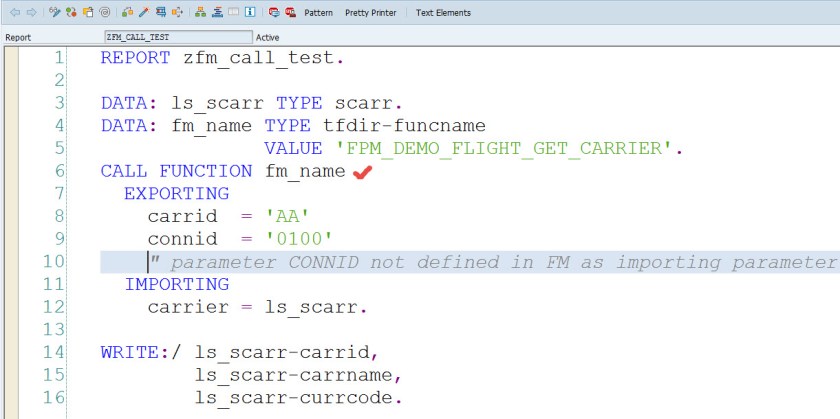Click 'carrier = ls_scarr.' on line 12
The height and width of the screenshot is (419, 840).
click(258, 307)
